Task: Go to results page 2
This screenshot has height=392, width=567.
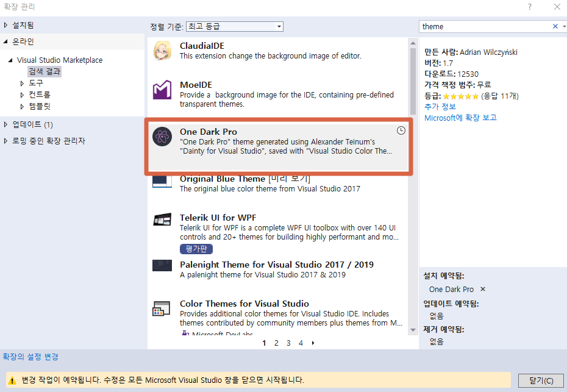Action: 276,343
